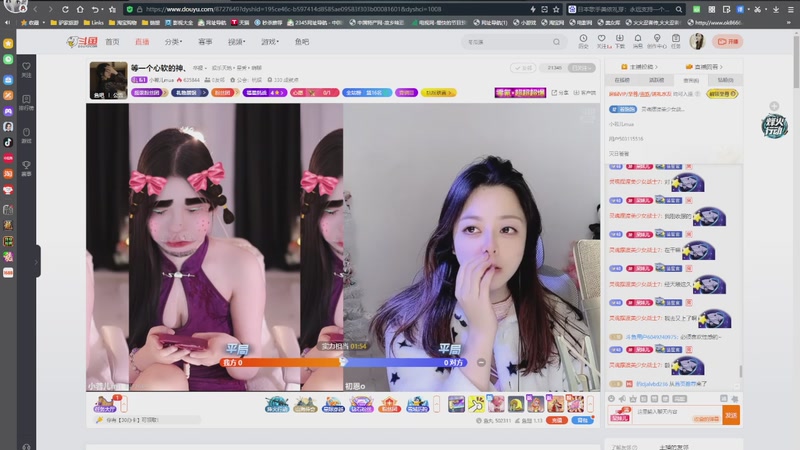
Task: Expand the gift list up-arrow
Action: (590, 404)
